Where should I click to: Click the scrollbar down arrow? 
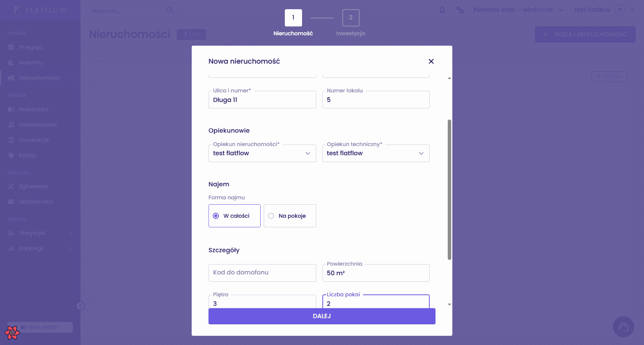tap(449, 304)
